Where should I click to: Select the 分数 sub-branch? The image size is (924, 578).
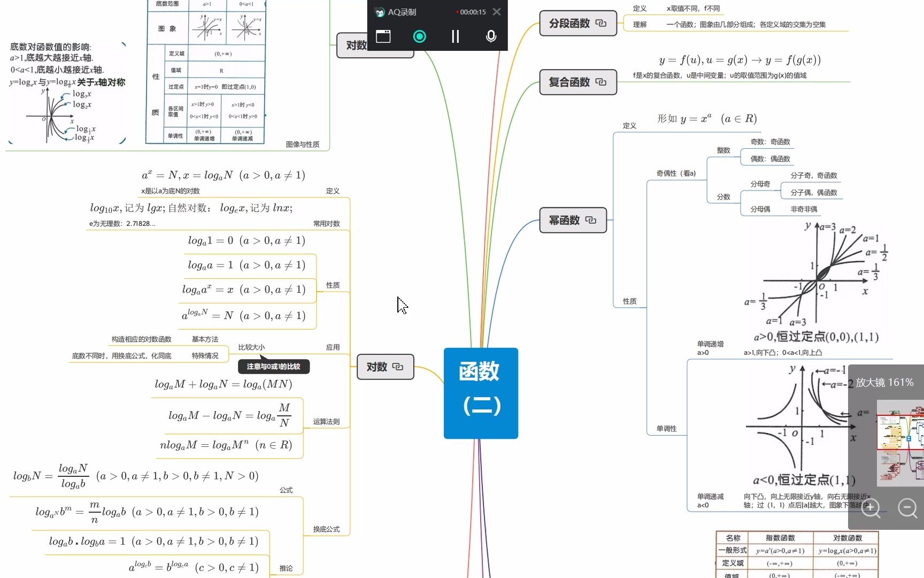point(723,197)
